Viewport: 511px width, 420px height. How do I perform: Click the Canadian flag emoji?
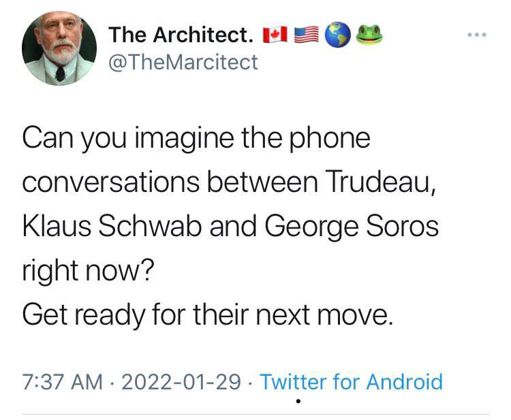pyautogui.click(x=275, y=35)
